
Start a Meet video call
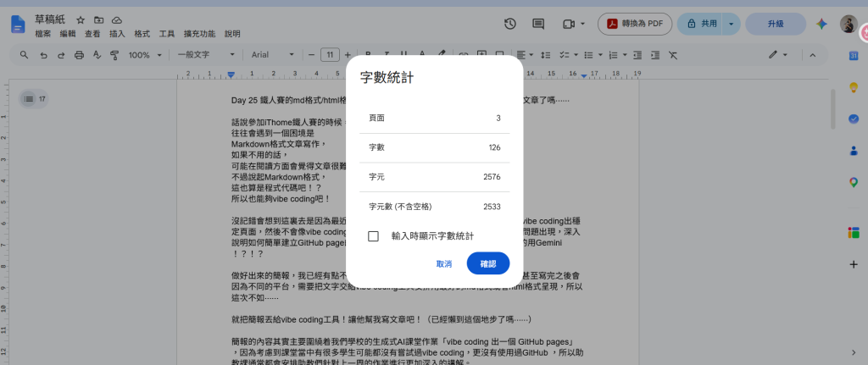click(569, 24)
